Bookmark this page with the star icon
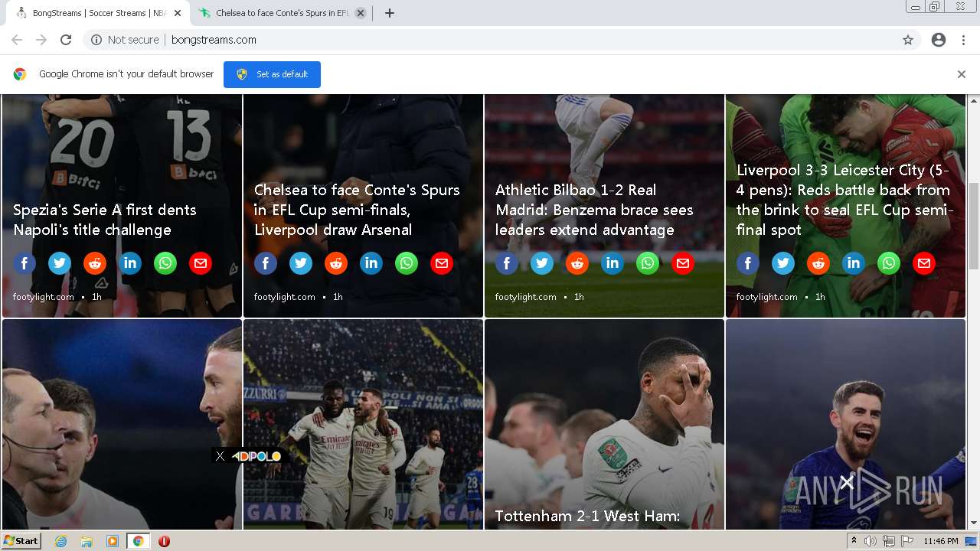Screen dimensions: 980x551 (x=908, y=40)
